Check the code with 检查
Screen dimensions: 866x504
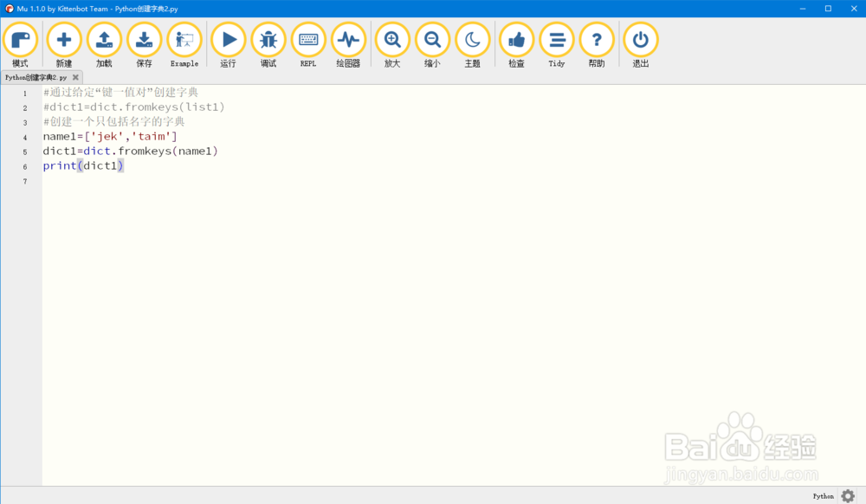pyautogui.click(x=516, y=39)
